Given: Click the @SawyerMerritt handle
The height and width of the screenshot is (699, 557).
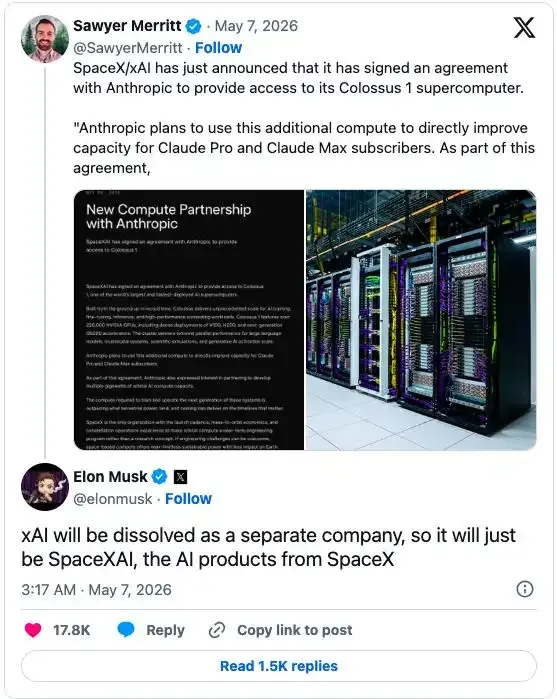Looking at the screenshot, I should pos(128,48).
